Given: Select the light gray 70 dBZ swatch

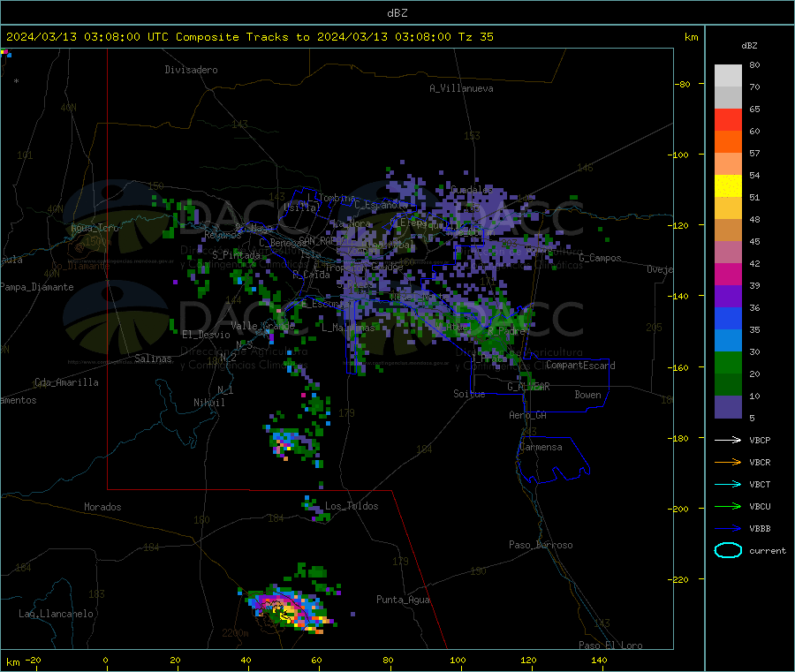Looking at the screenshot, I should pos(728,76).
